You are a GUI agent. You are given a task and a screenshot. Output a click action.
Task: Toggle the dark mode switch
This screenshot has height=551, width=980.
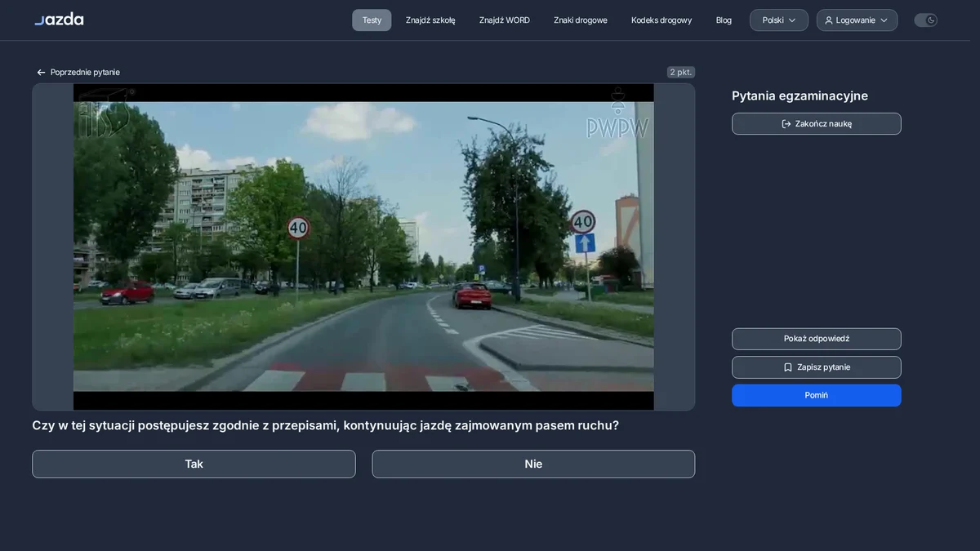(925, 20)
